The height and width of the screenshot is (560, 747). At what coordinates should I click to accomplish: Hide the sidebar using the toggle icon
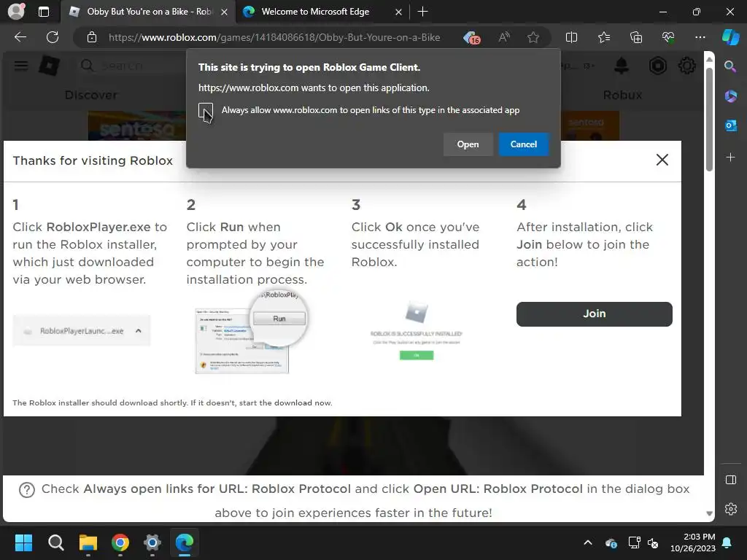point(730,480)
